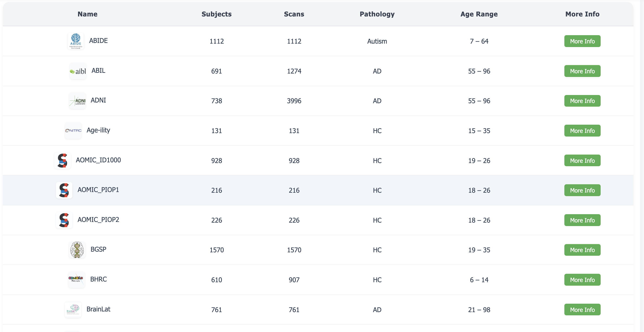Viewport: 644px width, 332px height.
Task: Click the BHRC colorful logo icon
Action: (76, 279)
